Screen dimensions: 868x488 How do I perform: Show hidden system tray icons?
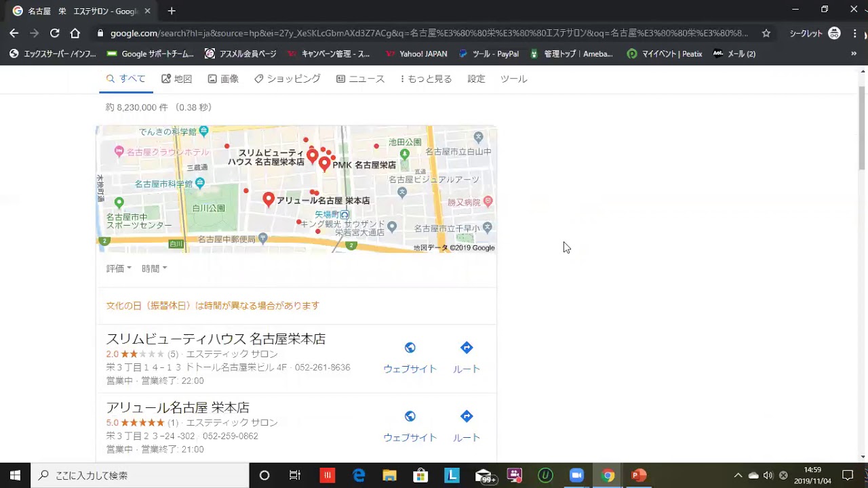(x=738, y=475)
